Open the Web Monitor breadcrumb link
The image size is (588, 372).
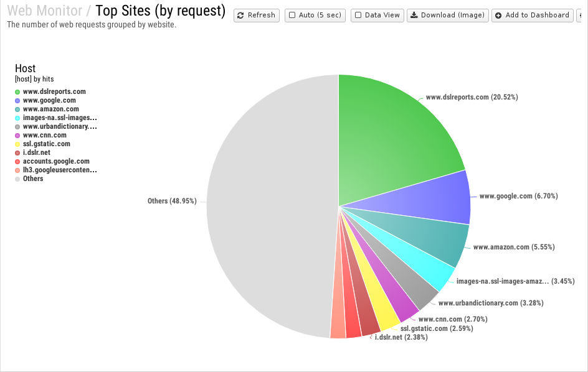click(x=45, y=11)
